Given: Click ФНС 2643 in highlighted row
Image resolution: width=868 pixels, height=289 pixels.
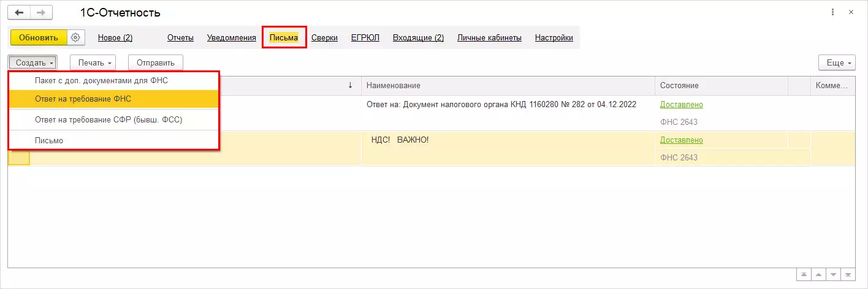Looking at the screenshot, I should point(679,158).
